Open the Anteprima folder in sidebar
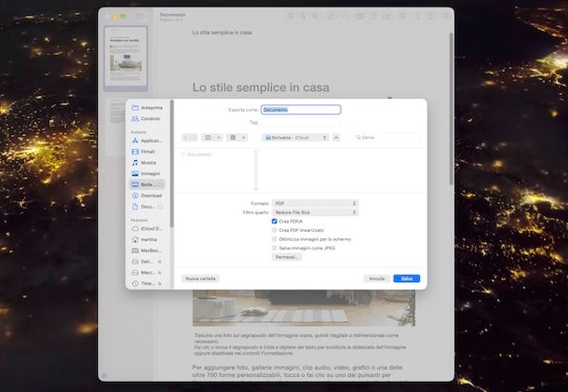 pyautogui.click(x=147, y=108)
